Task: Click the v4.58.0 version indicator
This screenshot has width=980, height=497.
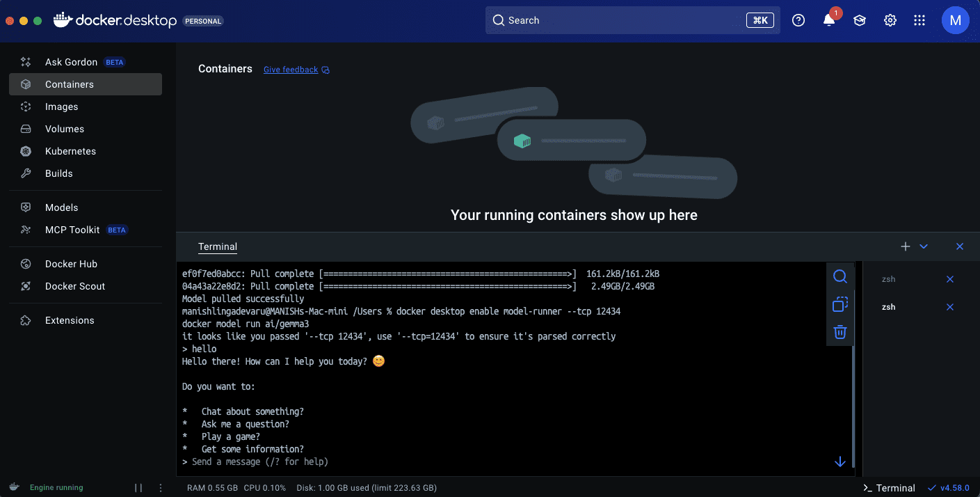Action: coord(949,488)
